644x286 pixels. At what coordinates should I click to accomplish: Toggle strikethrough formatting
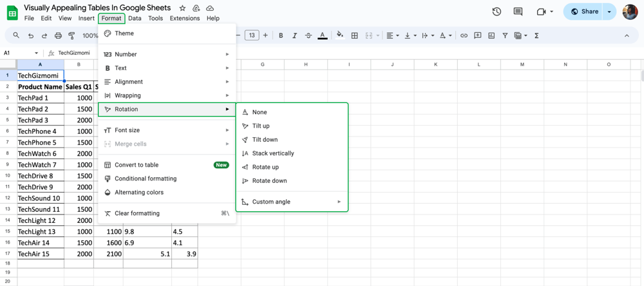click(x=308, y=35)
